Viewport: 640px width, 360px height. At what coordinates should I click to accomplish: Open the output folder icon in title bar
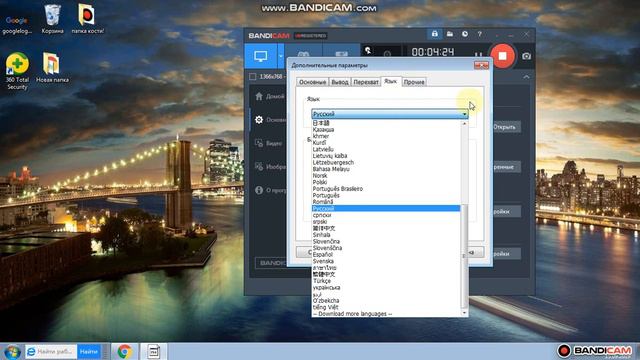450,34
